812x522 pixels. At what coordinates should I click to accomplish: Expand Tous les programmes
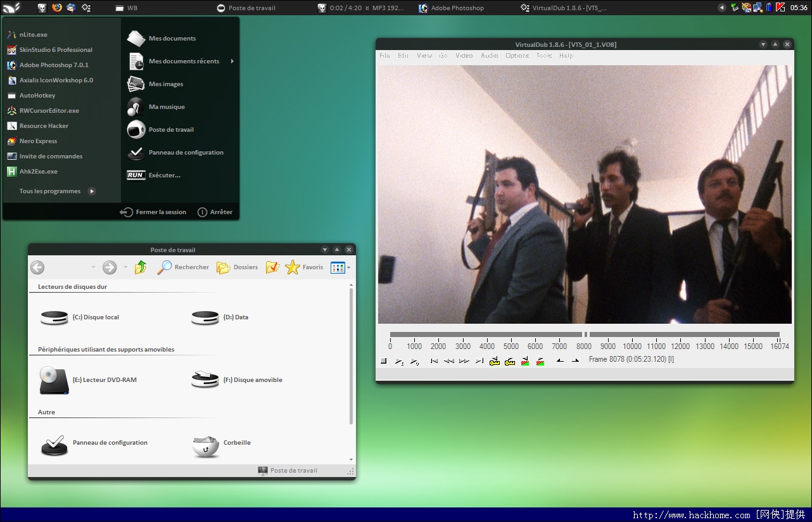[x=57, y=191]
